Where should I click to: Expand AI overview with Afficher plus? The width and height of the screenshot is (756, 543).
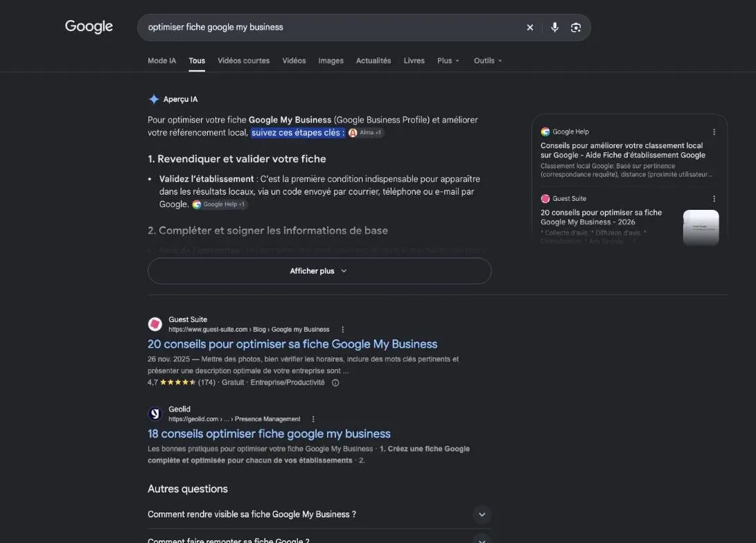pyautogui.click(x=319, y=271)
